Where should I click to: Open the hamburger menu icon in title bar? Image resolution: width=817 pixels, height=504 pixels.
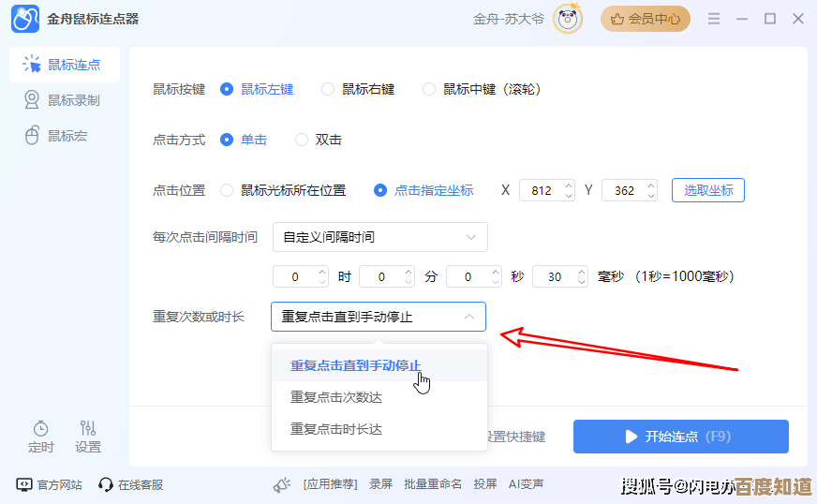pos(714,19)
